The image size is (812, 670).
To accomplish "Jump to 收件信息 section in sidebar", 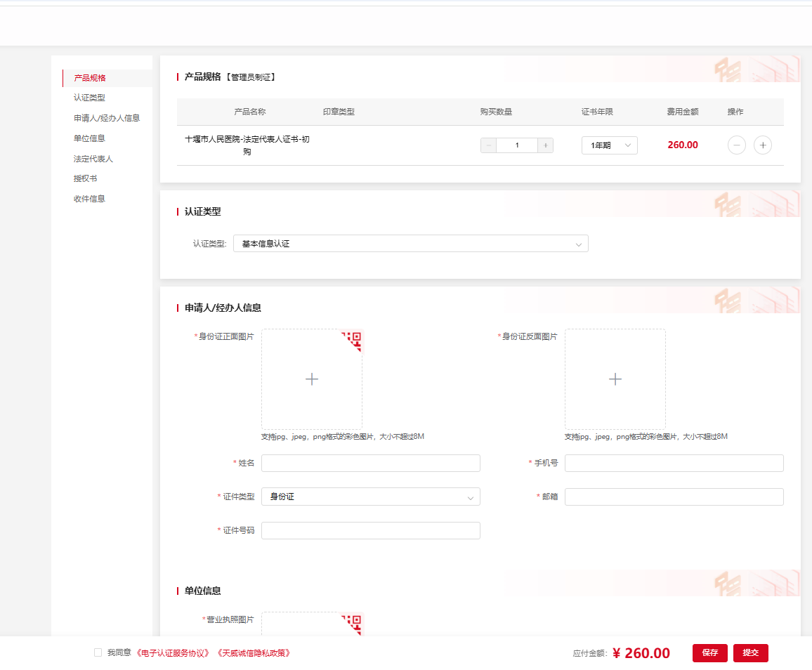I will point(89,199).
